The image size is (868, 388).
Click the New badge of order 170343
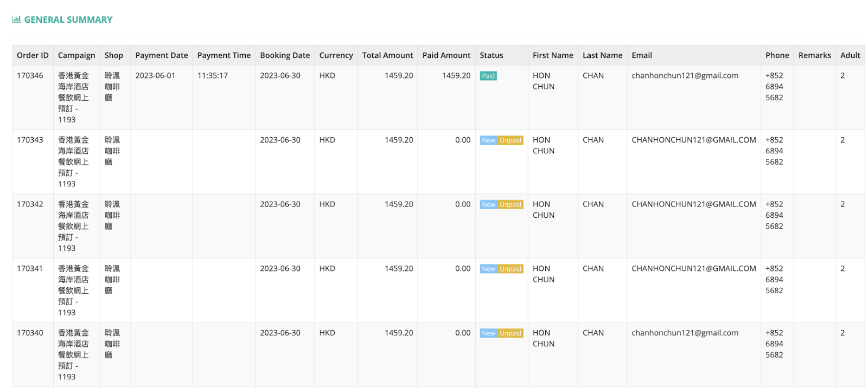coord(489,140)
